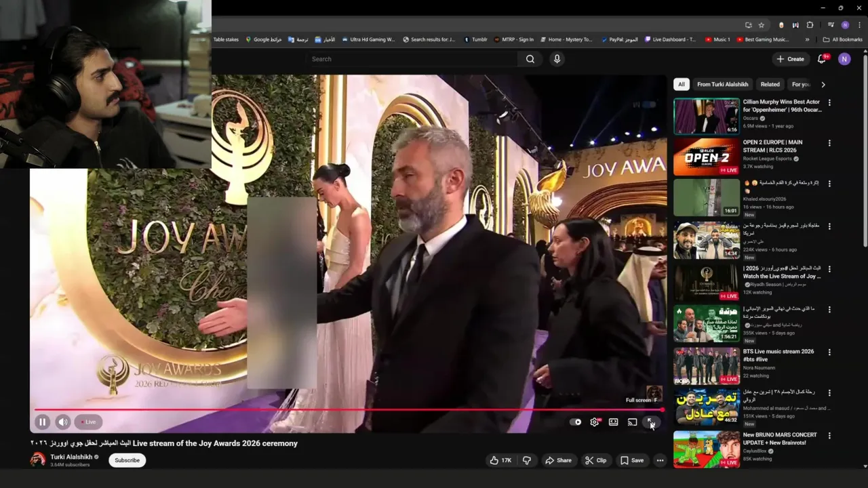Click install app icon in address bar
The image size is (868, 488).
click(749, 25)
